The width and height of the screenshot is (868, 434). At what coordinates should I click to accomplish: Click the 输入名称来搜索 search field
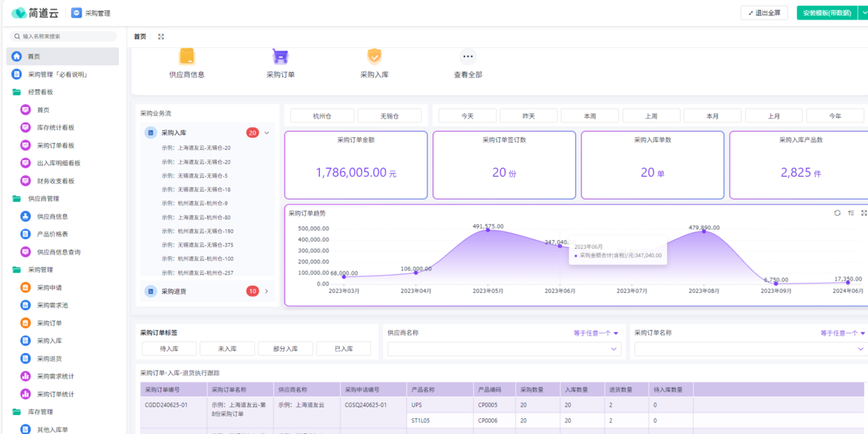pos(64,36)
